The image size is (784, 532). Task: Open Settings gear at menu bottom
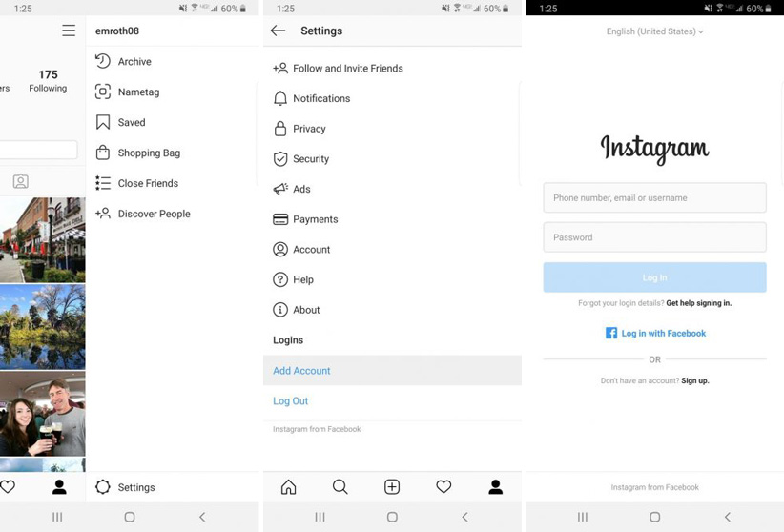(103, 487)
